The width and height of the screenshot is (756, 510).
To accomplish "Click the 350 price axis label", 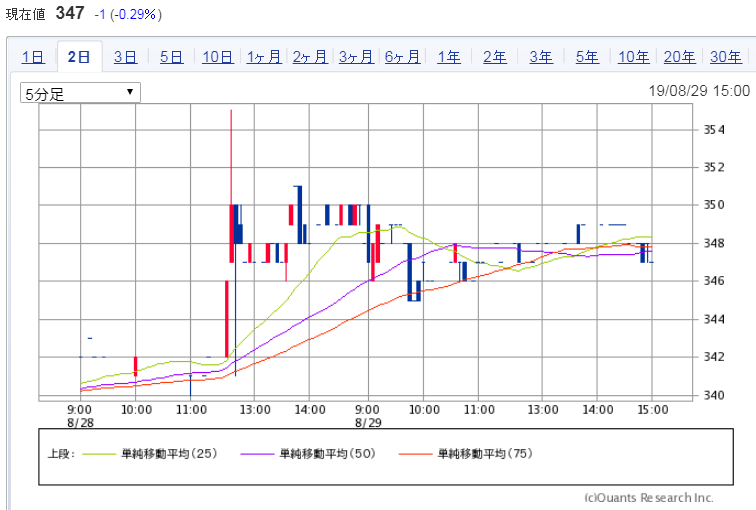I will [714, 205].
